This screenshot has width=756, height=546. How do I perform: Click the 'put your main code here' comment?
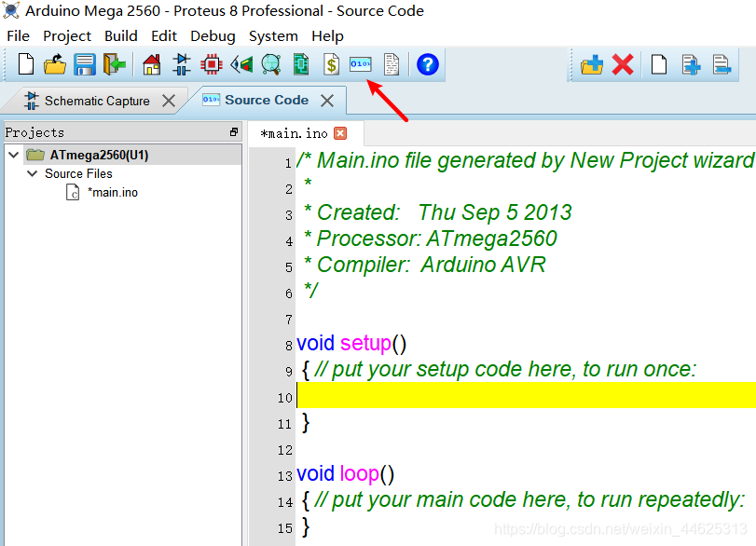[x=529, y=500]
